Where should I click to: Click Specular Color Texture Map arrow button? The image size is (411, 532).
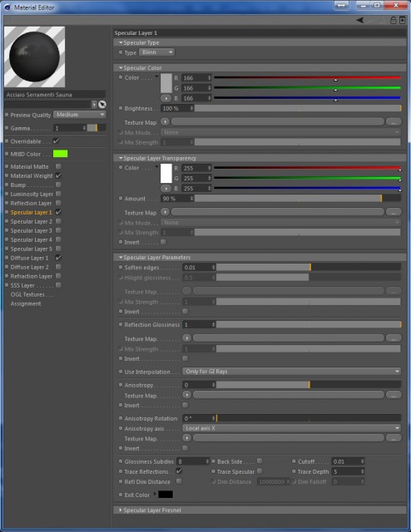pos(165,122)
